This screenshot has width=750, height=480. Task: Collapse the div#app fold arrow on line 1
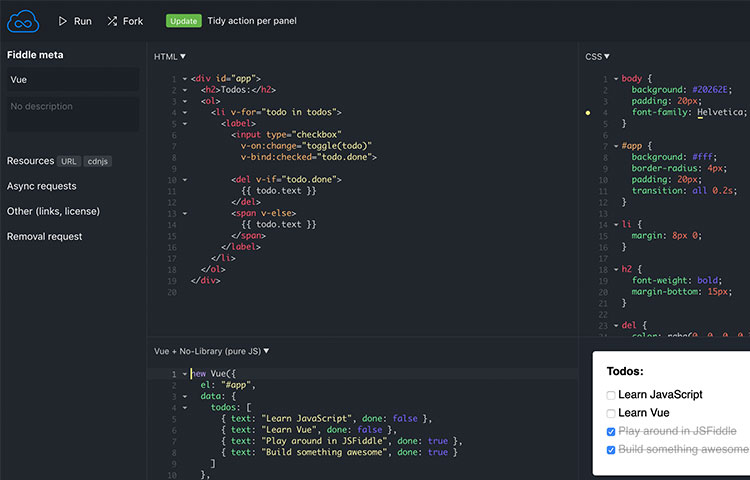tap(185, 79)
